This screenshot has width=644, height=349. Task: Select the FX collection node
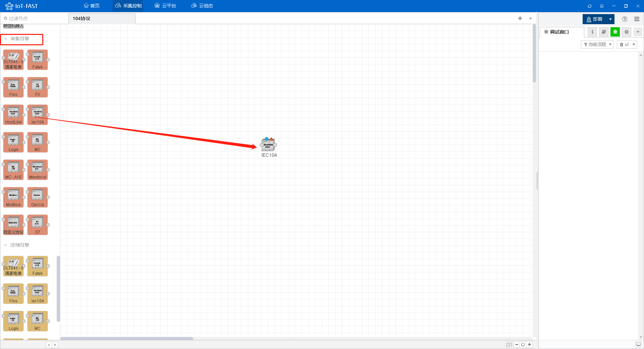click(x=38, y=87)
